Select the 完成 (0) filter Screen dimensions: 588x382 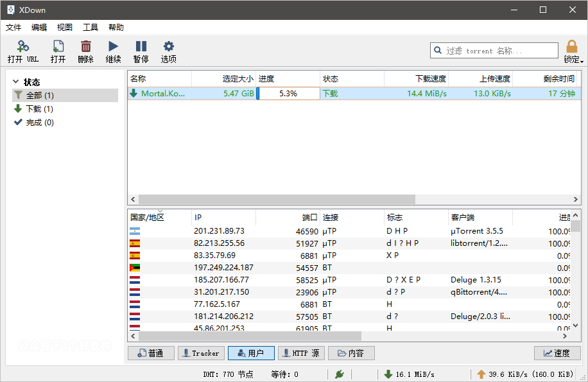tap(65, 123)
